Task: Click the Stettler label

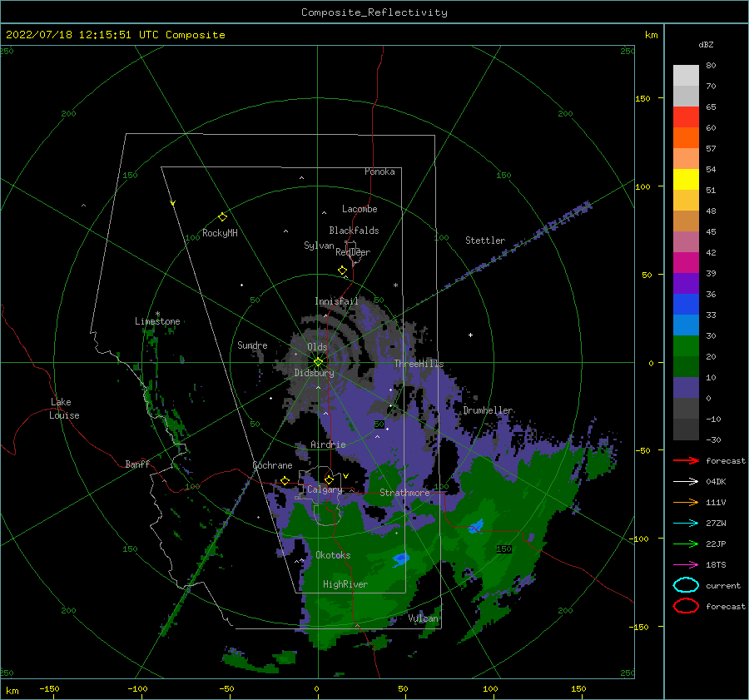Action: (x=485, y=241)
